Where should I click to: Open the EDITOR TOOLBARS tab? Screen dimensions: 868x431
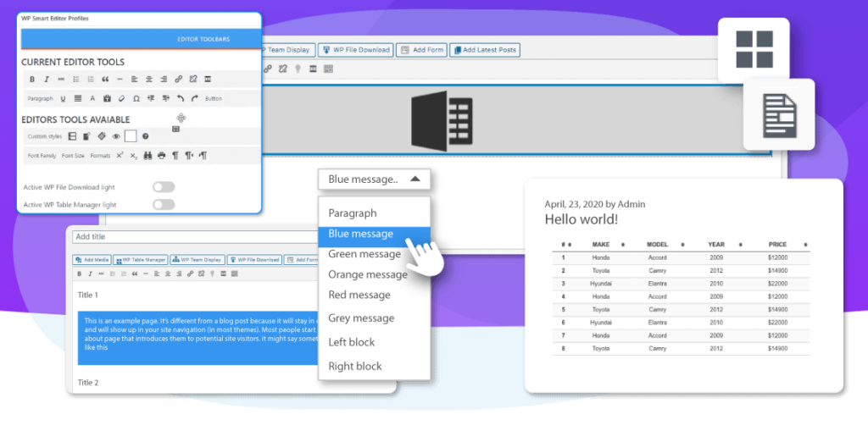[x=203, y=39]
